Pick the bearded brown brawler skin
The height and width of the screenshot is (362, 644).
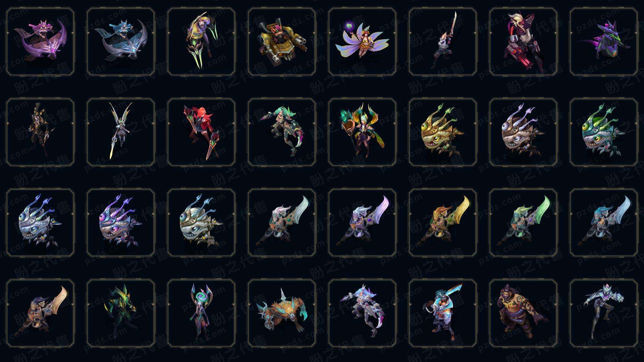[x=523, y=313]
